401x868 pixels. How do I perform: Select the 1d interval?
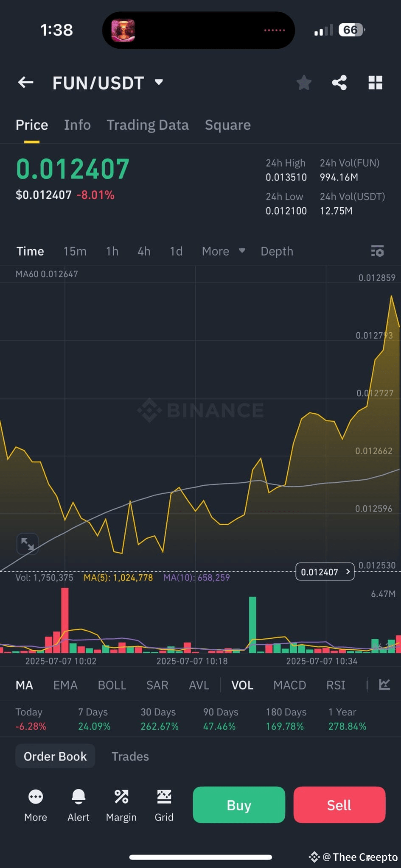[176, 251]
